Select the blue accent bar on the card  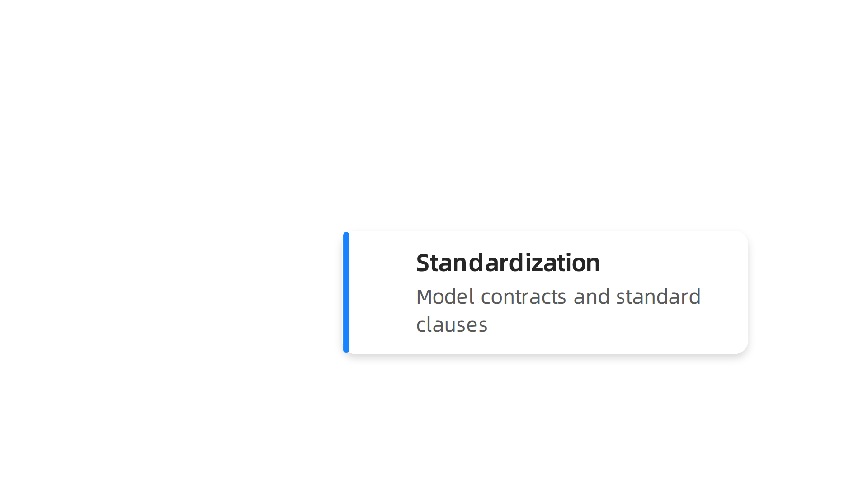coord(346,292)
